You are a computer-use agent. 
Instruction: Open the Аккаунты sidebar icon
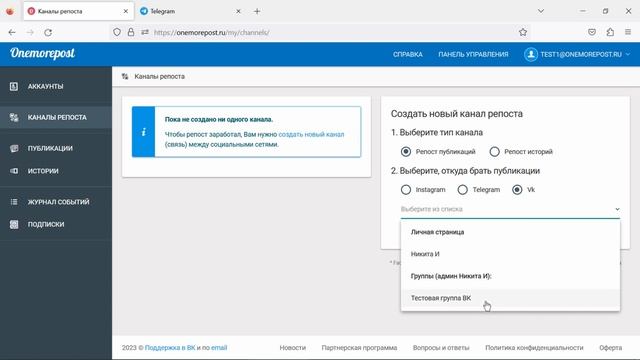tap(14, 86)
